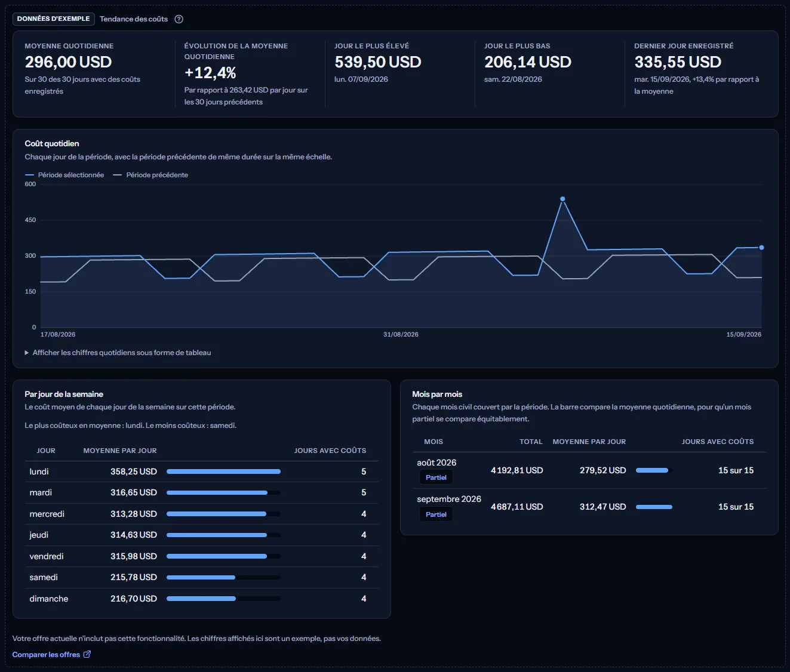Click the 4 192,81 USD total

click(517, 470)
